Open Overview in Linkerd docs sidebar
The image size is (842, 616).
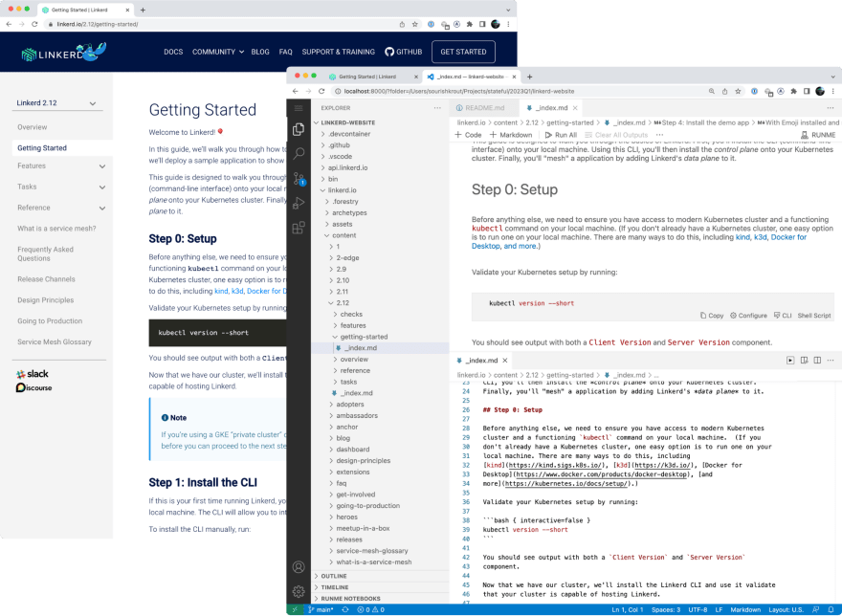coord(33,127)
